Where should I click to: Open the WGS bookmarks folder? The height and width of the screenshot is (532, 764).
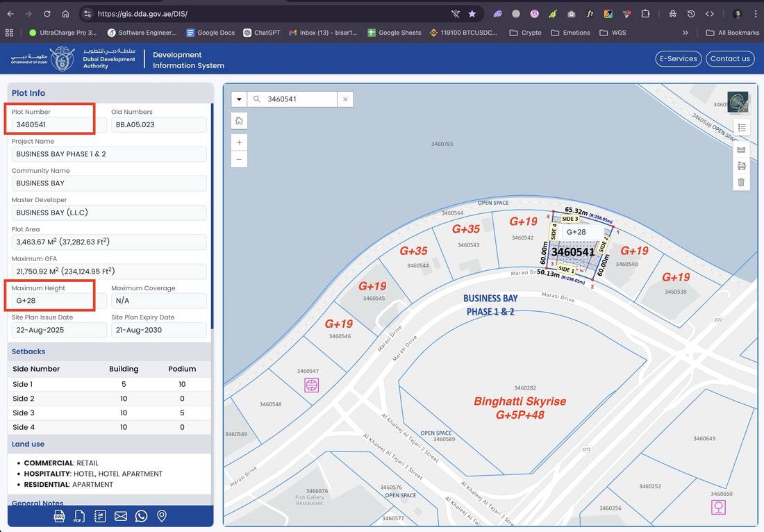click(x=613, y=33)
